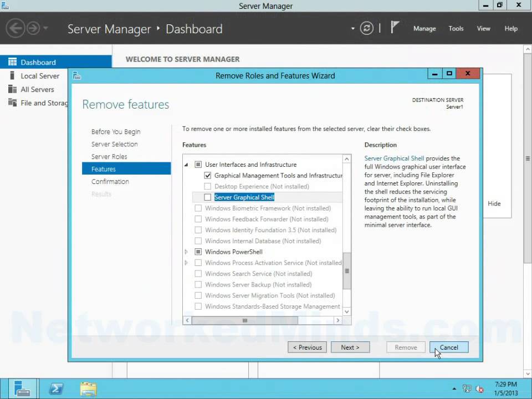The width and height of the screenshot is (532, 399).
Task: Click Windows Internal Database feature text
Action: [x=263, y=241]
